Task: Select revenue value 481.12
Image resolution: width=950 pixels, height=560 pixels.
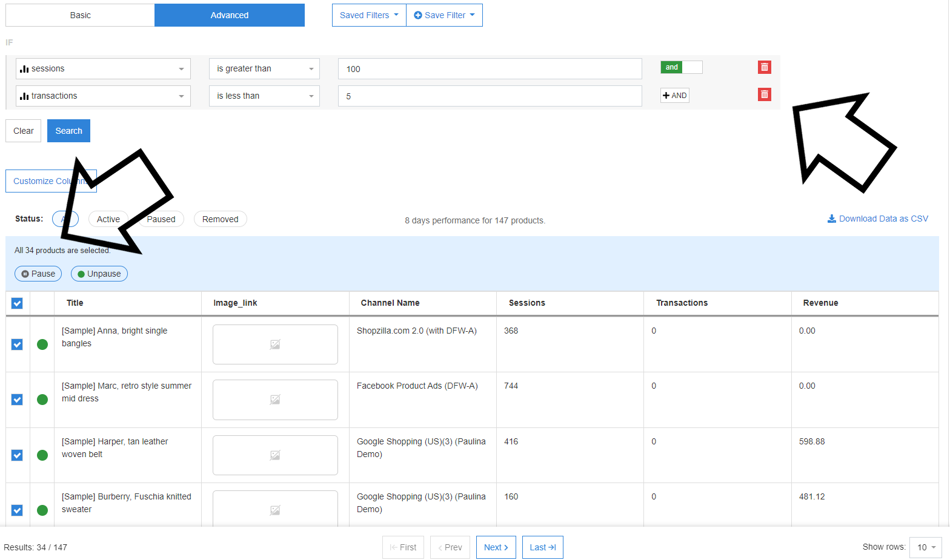Action: coord(812,496)
